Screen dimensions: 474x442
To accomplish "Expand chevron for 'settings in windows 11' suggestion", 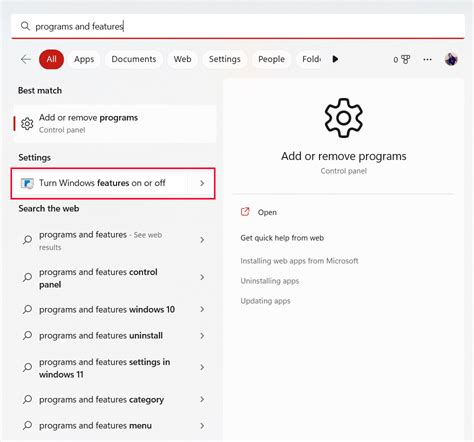I will pos(202,367).
